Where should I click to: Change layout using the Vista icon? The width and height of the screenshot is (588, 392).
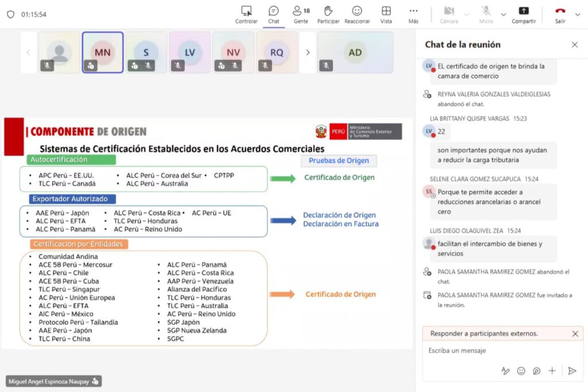(386, 14)
